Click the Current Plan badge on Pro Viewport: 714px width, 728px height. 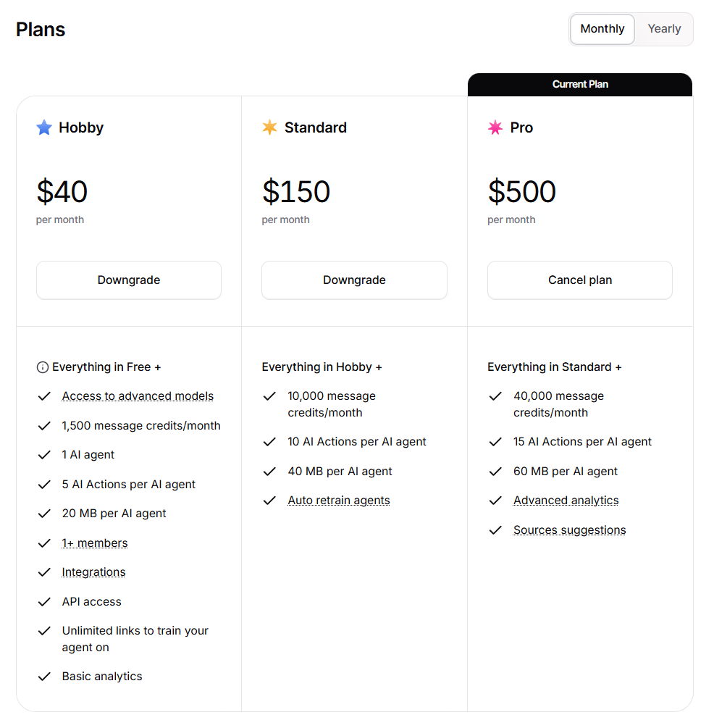[580, 84]
